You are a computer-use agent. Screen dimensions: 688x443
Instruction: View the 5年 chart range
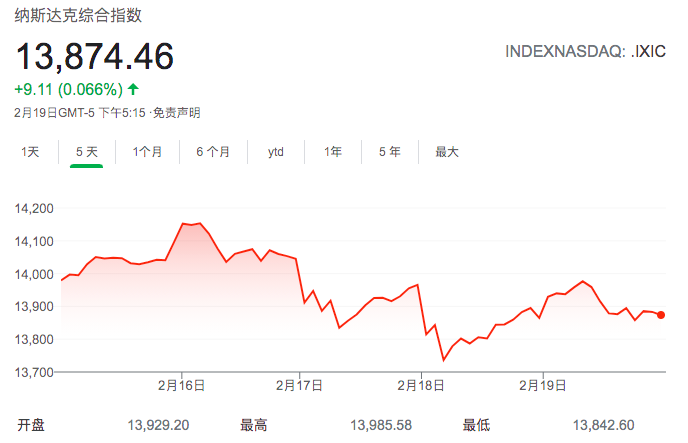[x=389, y=152]
